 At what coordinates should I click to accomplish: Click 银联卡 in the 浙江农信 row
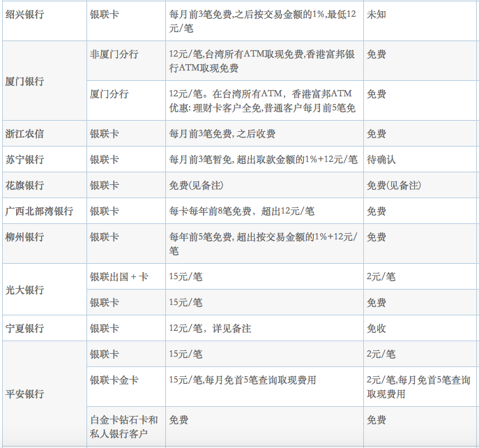pos(104,134)
